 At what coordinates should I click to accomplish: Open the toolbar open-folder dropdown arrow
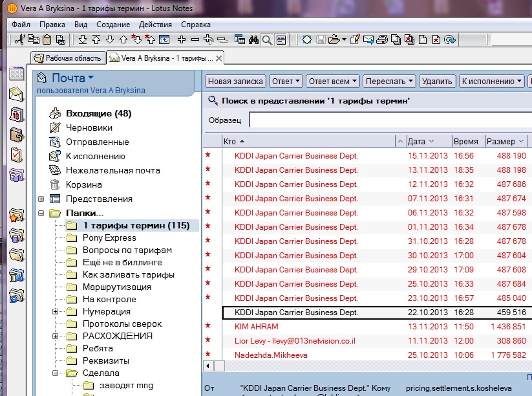pyautogui.click(x=344, y=39)
